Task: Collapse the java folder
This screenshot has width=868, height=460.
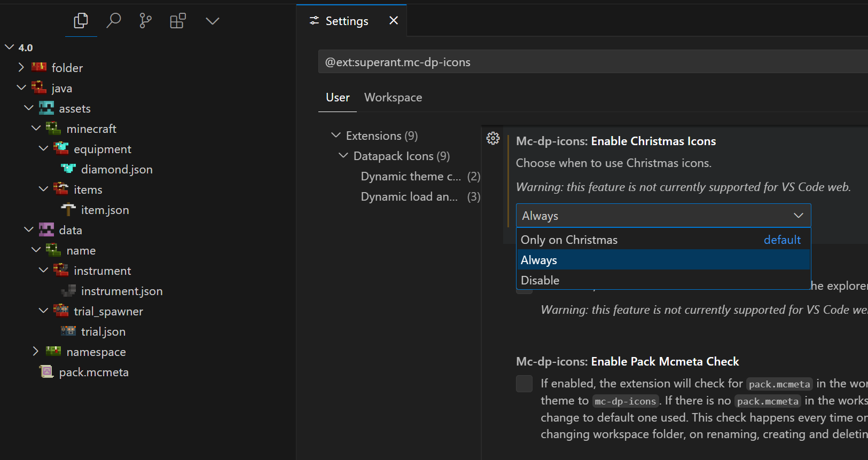Action: [21, 88]
